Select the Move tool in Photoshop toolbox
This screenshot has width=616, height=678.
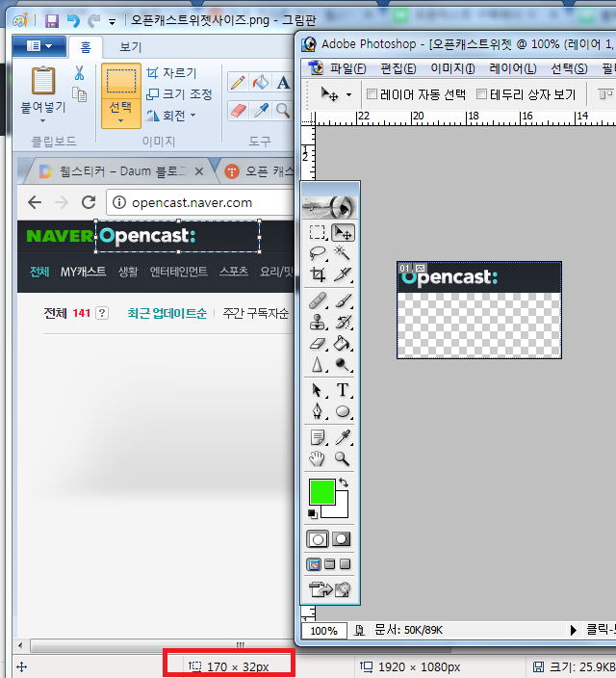(343, 232)
